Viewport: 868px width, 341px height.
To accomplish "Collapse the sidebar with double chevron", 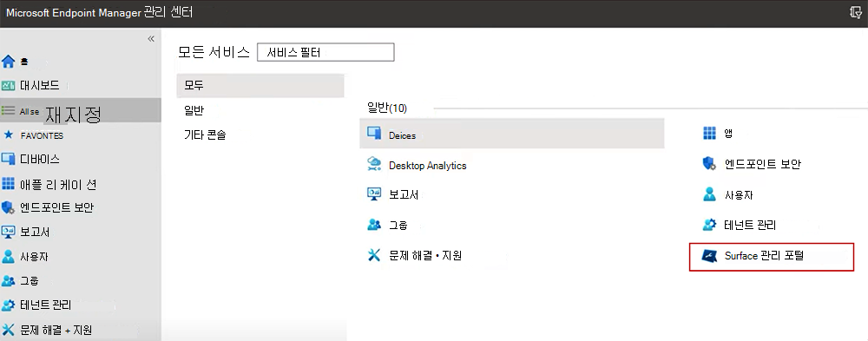I will click(x=150, y=39).
